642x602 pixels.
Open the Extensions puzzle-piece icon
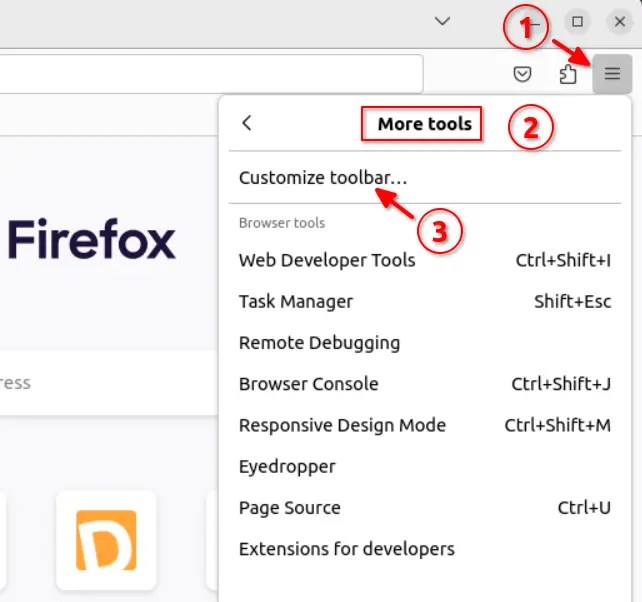click(x=568, y=74)
